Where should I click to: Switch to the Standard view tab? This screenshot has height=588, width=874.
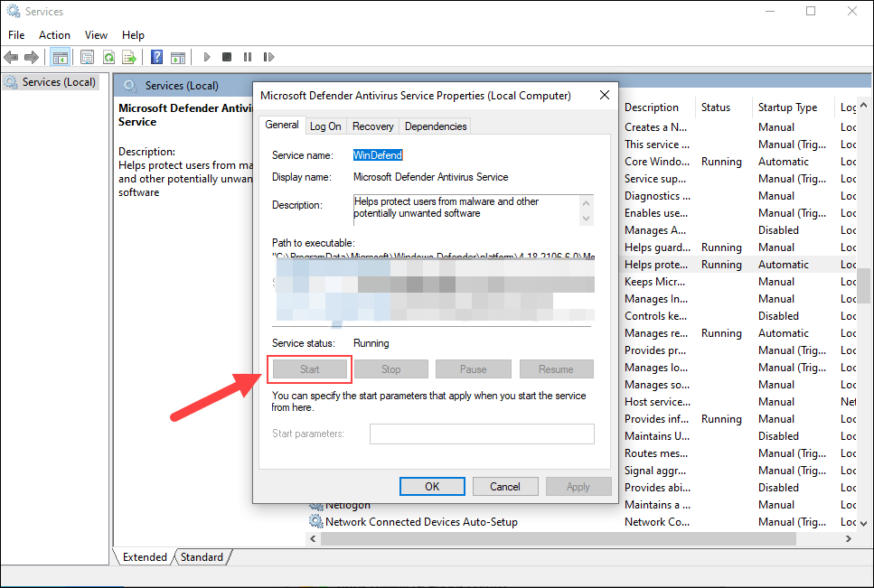(201, 556)
